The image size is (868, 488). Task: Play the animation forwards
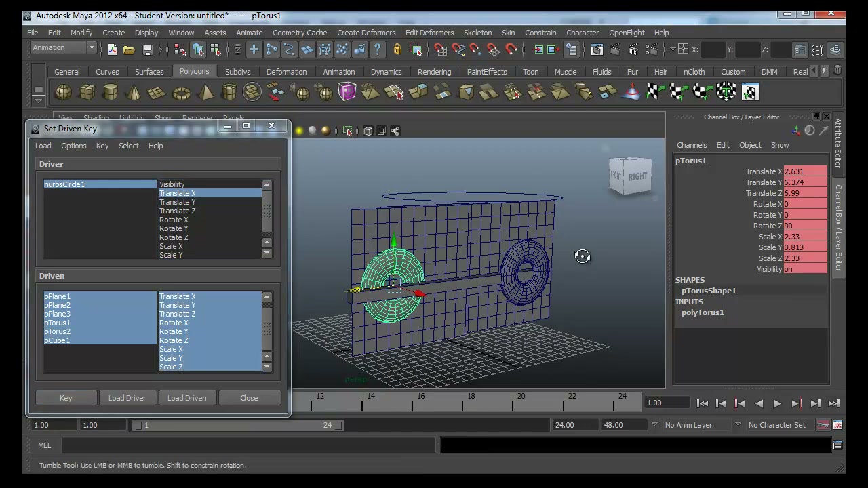tap(777, 403)
